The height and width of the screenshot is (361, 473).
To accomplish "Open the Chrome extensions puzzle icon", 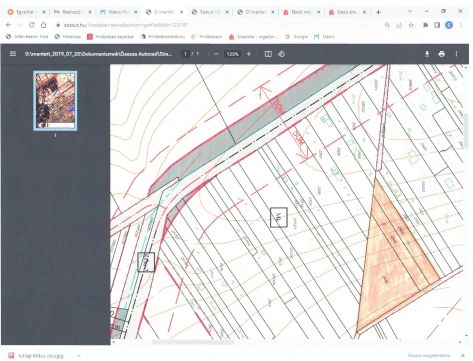I will click(425, 25).
